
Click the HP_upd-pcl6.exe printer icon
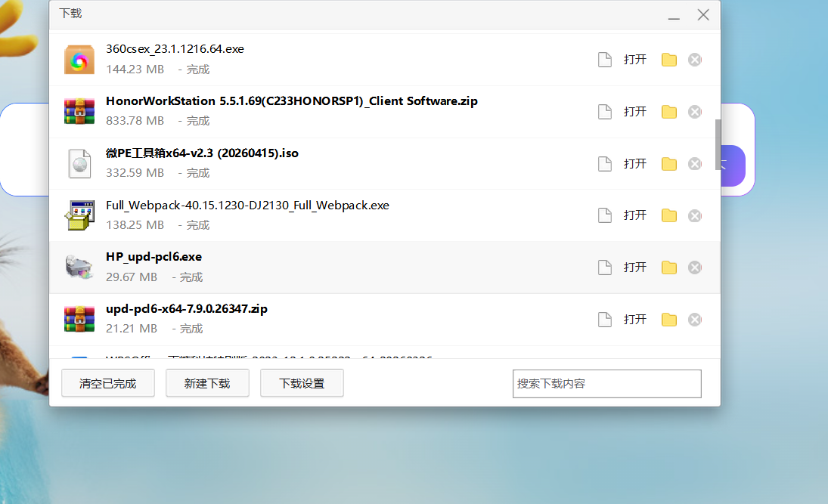[x=79, y=267]
